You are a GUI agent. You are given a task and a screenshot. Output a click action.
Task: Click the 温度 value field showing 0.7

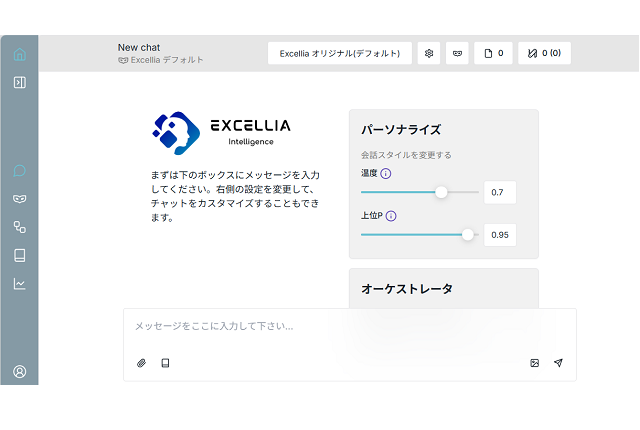pyautogui.click(x=499, y=192)
